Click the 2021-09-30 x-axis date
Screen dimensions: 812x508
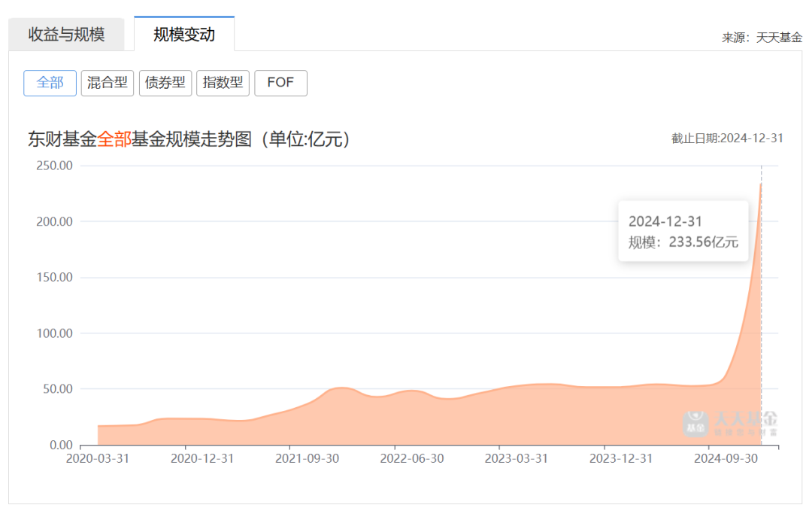pos(307,459)
